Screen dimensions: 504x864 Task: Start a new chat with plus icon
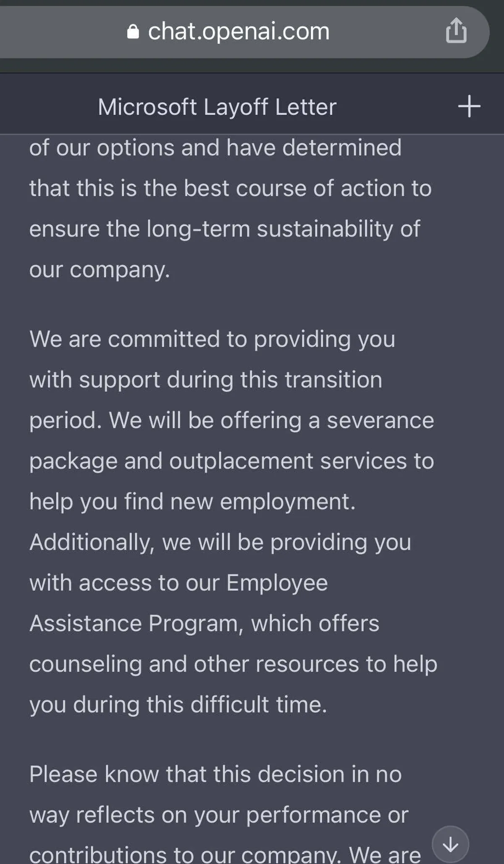point(469,106)
